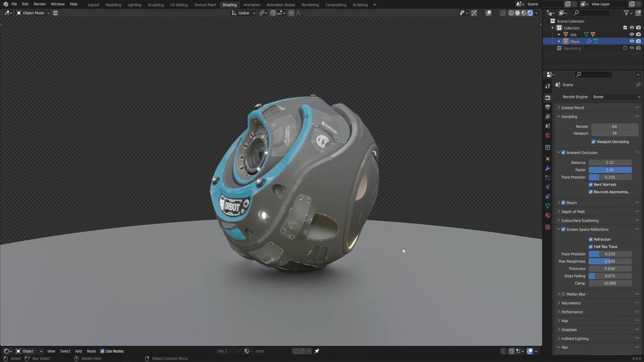This screenshot has width=644, height=362.
Task: Toggle the Screen Space Reflections checkbox
Action: pyautogui.click(x=563, y=229)
